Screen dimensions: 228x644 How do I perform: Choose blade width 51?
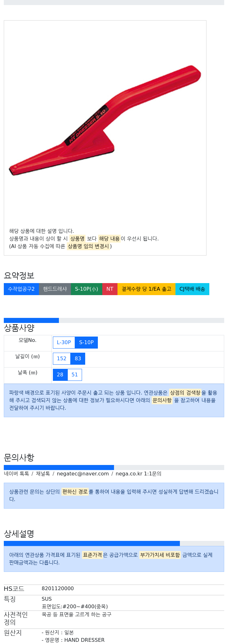click(x=75, y=375)
